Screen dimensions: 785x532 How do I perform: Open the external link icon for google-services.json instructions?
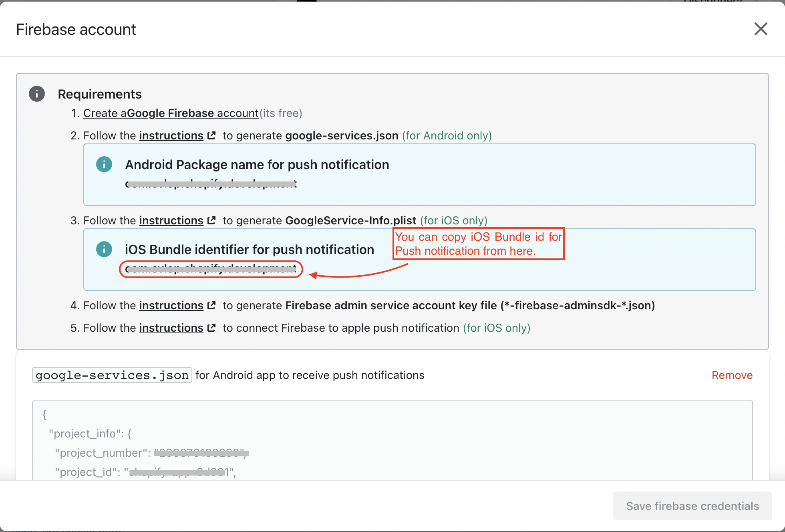pyautogui.click(x=211, y=135)
